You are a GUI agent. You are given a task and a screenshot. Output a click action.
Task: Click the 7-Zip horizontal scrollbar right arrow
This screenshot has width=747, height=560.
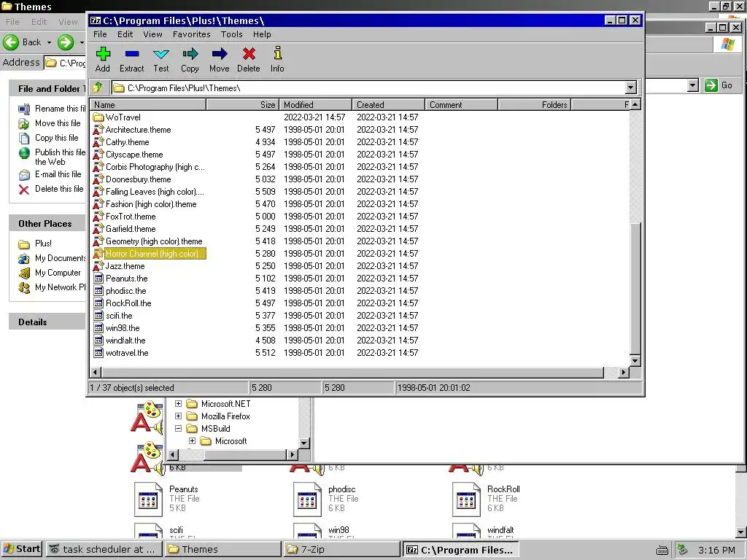click(623, 372)
